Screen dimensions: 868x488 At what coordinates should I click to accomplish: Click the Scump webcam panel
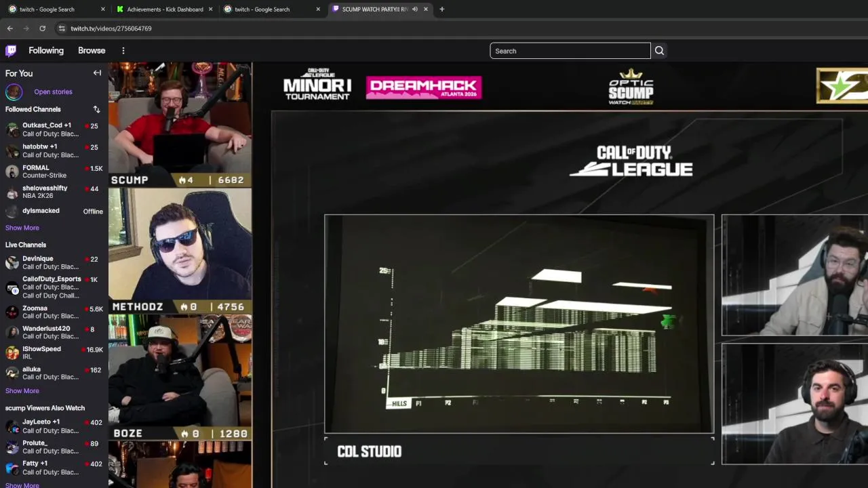180,125
